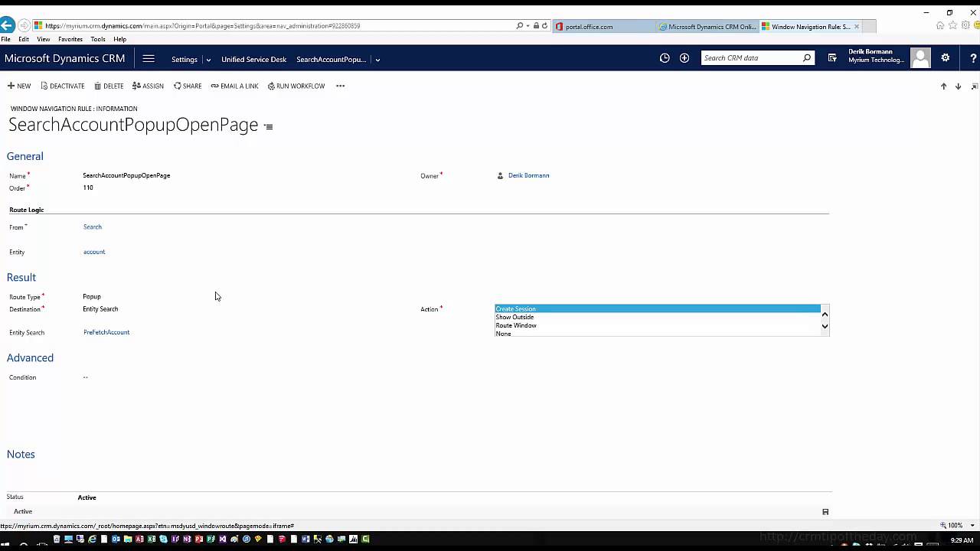
Task: Refresh the page from the address bar
Action: coord(545,26)
